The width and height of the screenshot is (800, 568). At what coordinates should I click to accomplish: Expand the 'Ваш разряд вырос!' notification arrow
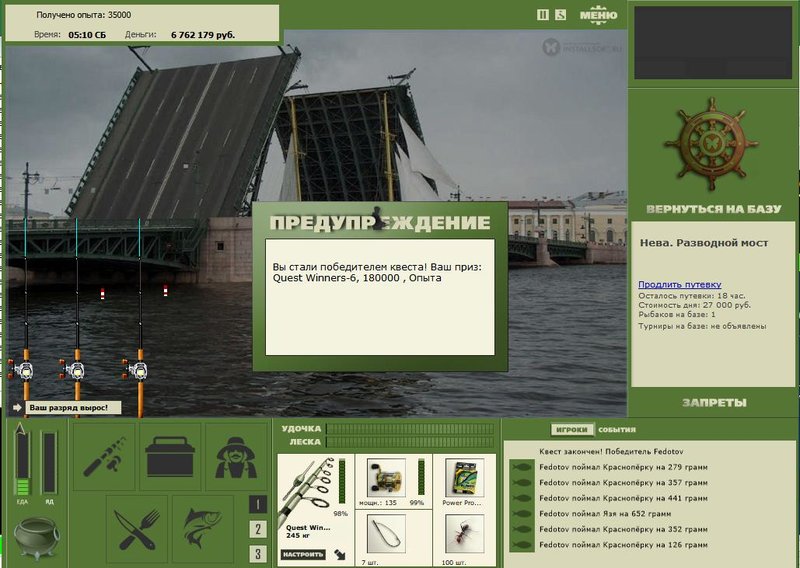pos(17,407)
